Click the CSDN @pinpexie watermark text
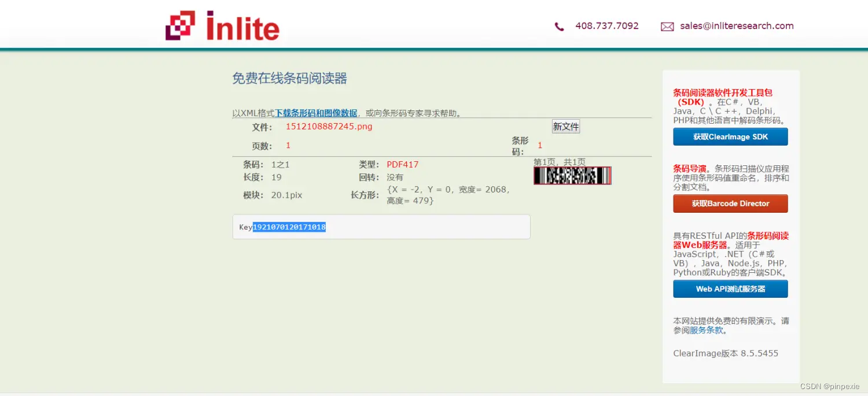Image resolution: width=868 pixels, height=396 pixels. pos(831,386)
